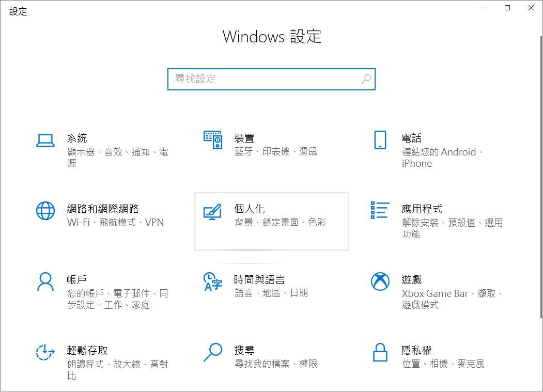Viewport: 543px width, 392px height.
Task: Click the 帳戶 category title
Action: 77,279
